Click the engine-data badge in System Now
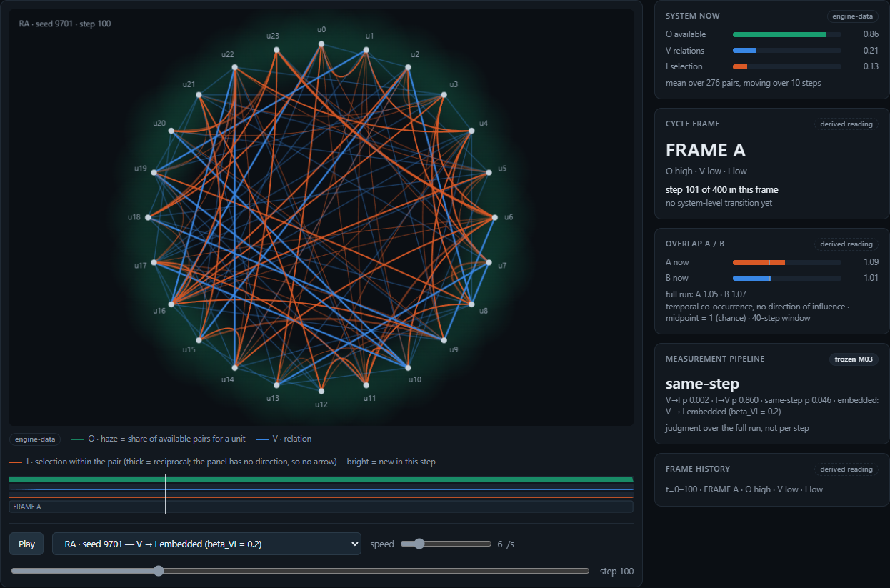This screenshot has width=890, height=588. (853, 16)
